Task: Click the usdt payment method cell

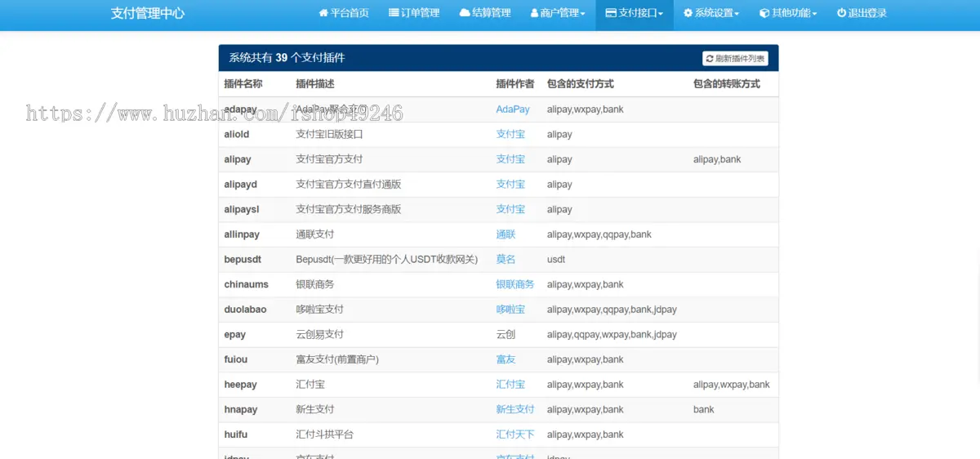Action: [x=556, y=259]
